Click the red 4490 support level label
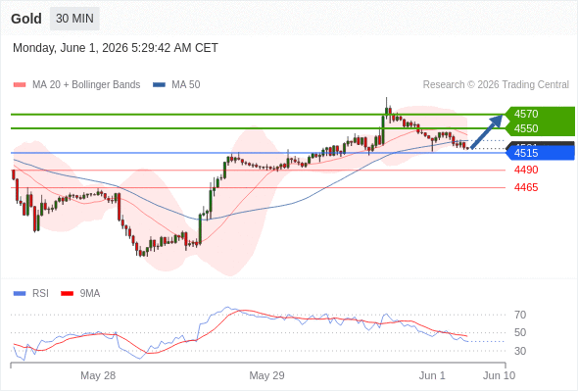Screen dimensions: 578x392 coord(526,170)
